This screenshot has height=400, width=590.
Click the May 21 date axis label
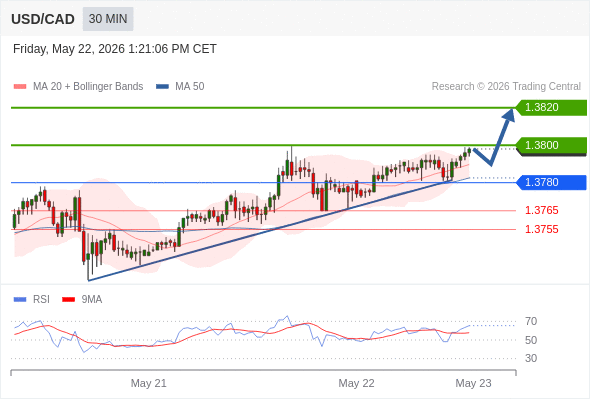point(149,383)
